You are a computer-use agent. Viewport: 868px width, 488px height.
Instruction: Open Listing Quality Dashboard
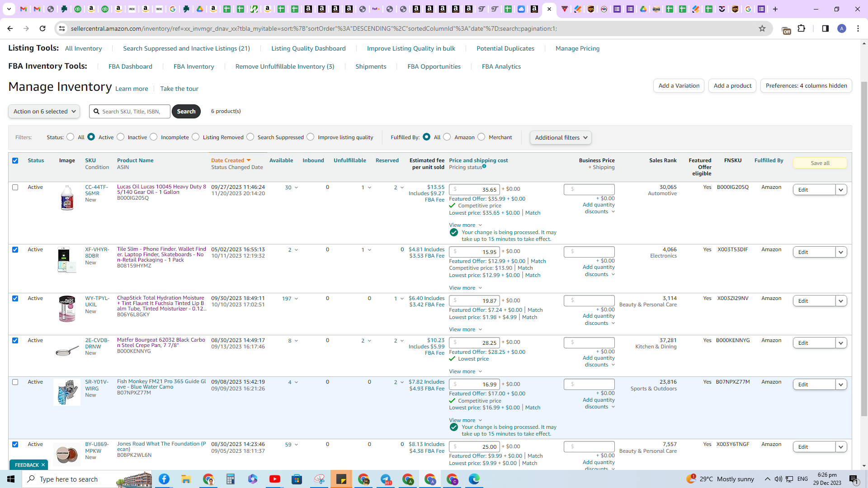coord(308,48)
